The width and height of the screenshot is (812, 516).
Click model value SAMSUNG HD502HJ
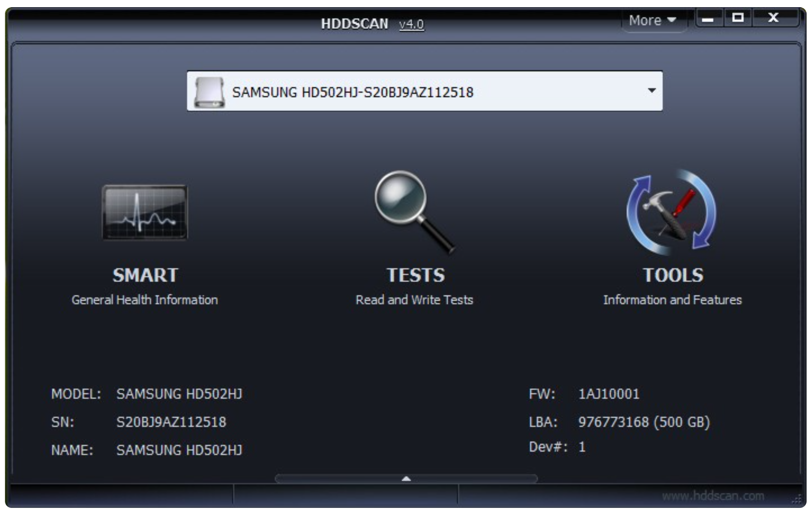click(179, 394)
